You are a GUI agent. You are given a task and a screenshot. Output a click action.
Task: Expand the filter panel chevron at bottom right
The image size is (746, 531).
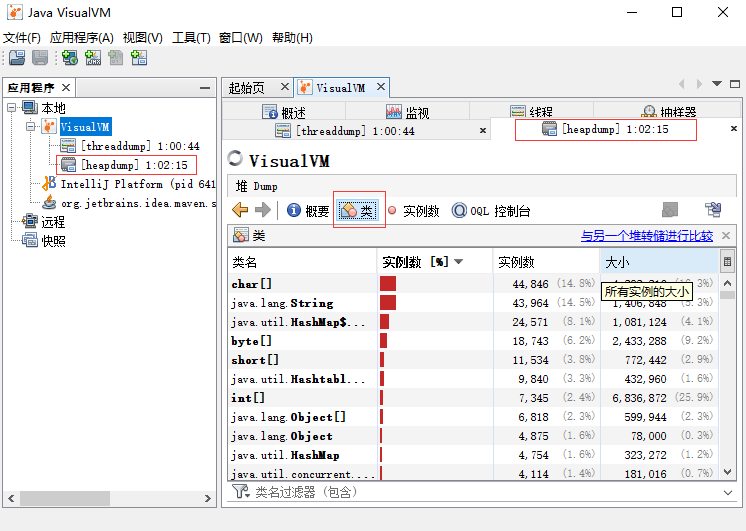click(727, 492)
